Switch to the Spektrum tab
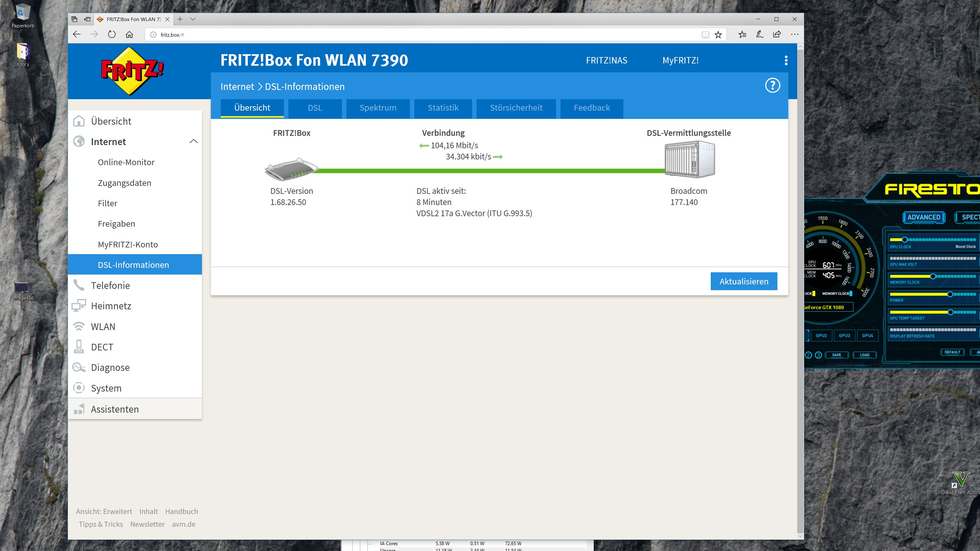This screenshot has height=551, width=980. tap(378, 108)
